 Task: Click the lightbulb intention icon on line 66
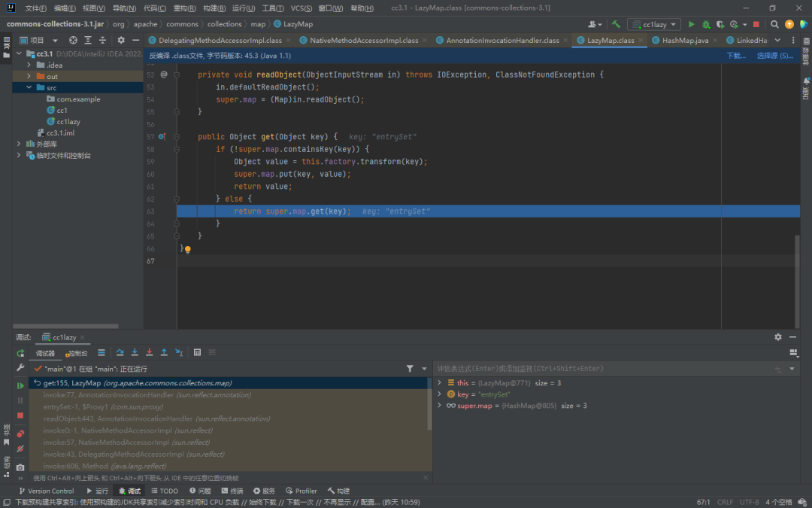coord(187,249)
